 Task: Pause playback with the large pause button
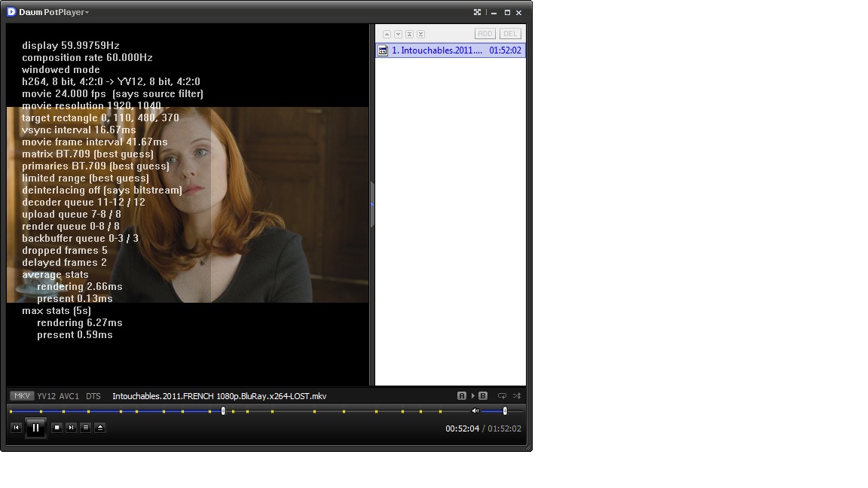(x=35, y=428)
